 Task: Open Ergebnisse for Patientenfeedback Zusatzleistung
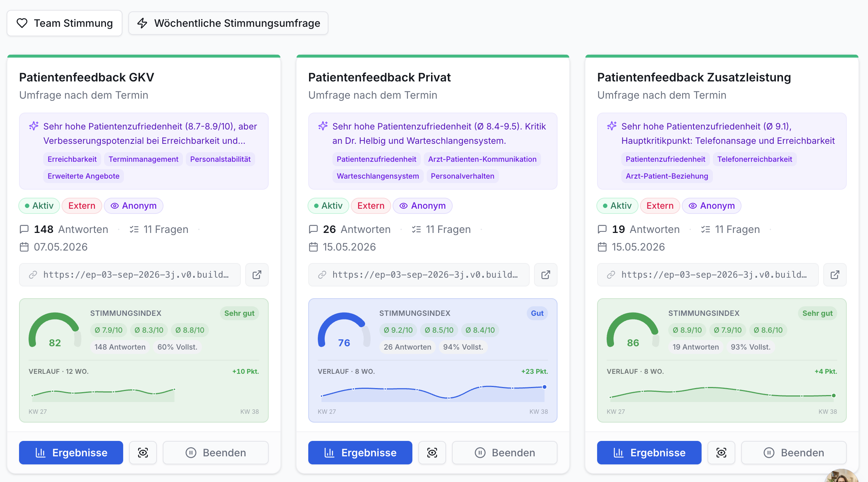click(x=649, y=453)
